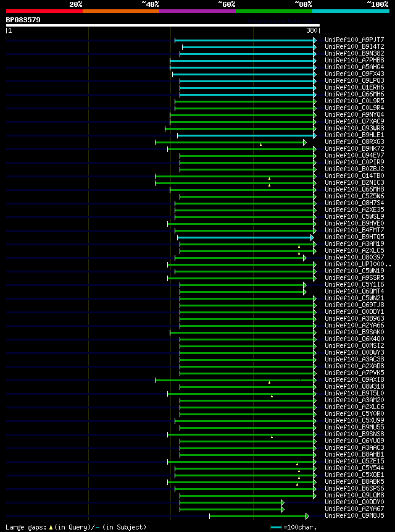Click the green alignment bar for UniRef100_Q9M8J5
The width and height of the screenshot is (395, 532).
(x=259, y=516)
